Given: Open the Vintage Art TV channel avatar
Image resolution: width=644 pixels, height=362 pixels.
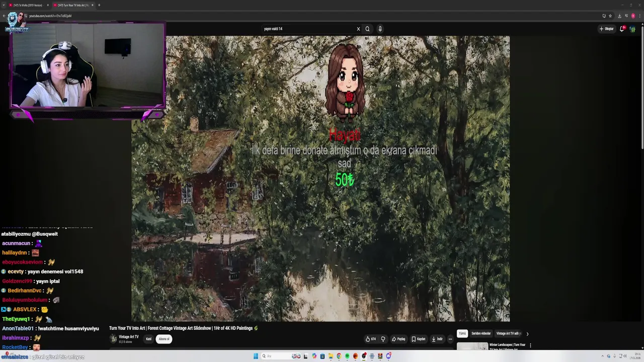Looking at the screenshot, I should (114, 339).
